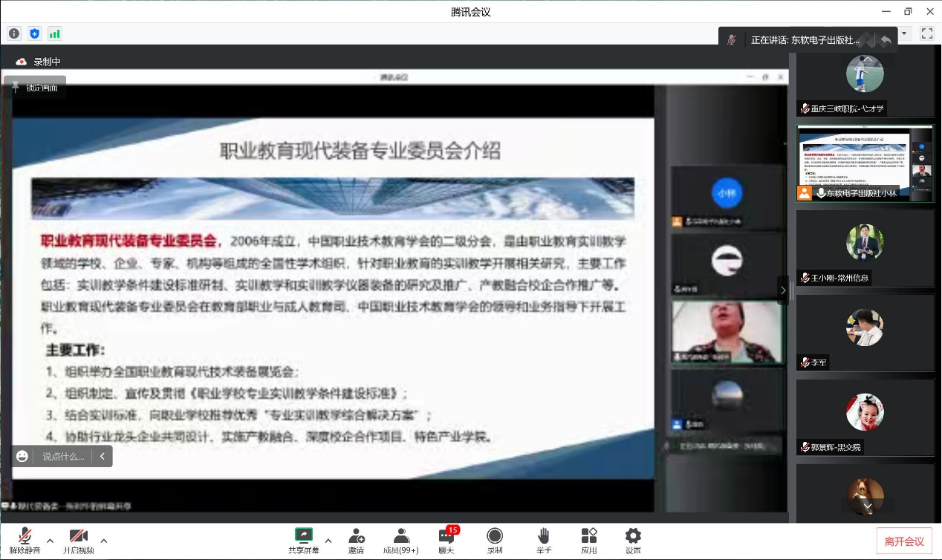
Task: Select the 东软电子出版社小林 shared-screen thumbnail
Action: click(865, 163)
